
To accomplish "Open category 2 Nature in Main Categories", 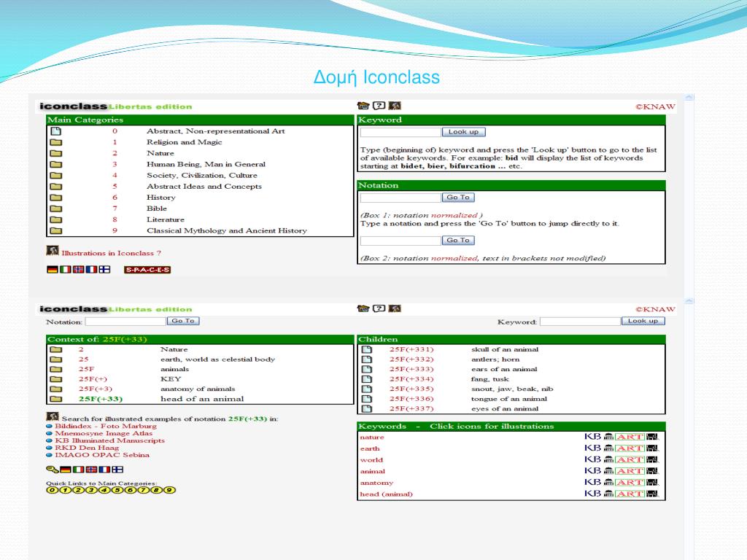I will pos(160,153).
